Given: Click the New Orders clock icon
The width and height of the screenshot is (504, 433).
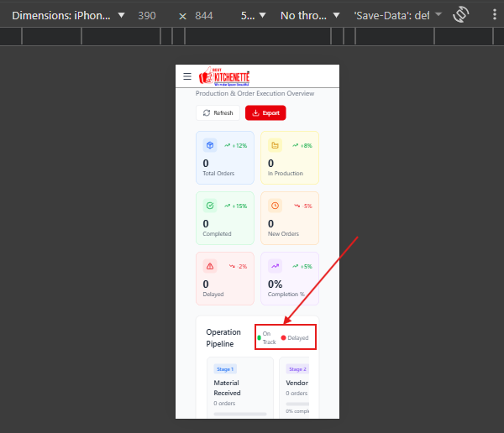Looking at the screenshot, I should 276,206.
